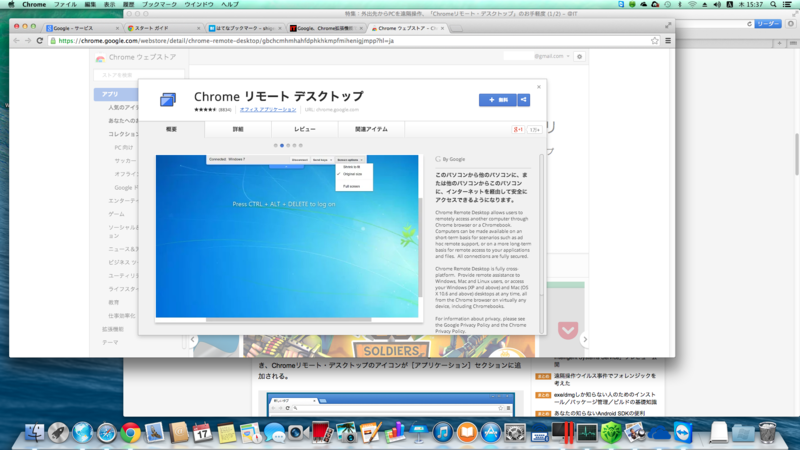The image size is (800, 450).
Task: Open the ファイル menu in menu bar
Action: point(65,4)
